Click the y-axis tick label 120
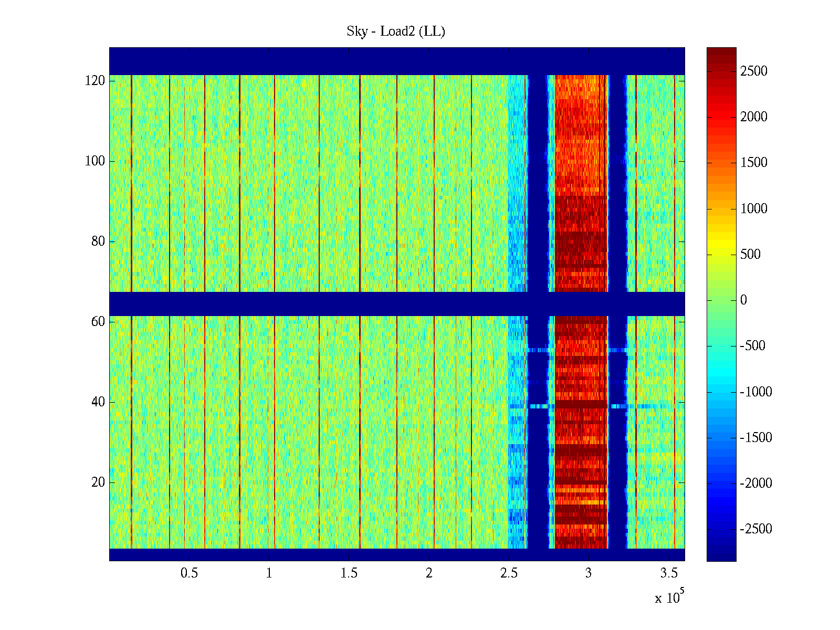The width and height of the screenshot is (840, 630). tap(95, 81)
